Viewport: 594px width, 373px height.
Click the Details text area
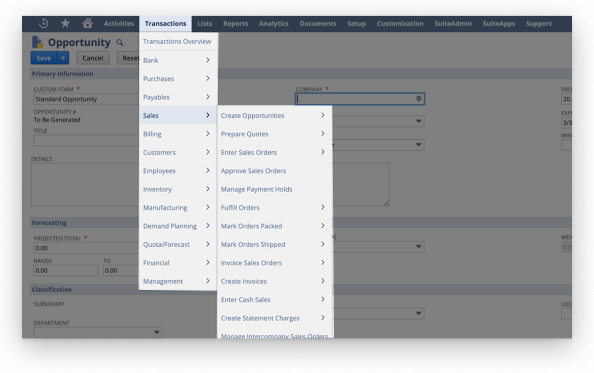pyautogui.click(x=85, y=185)
